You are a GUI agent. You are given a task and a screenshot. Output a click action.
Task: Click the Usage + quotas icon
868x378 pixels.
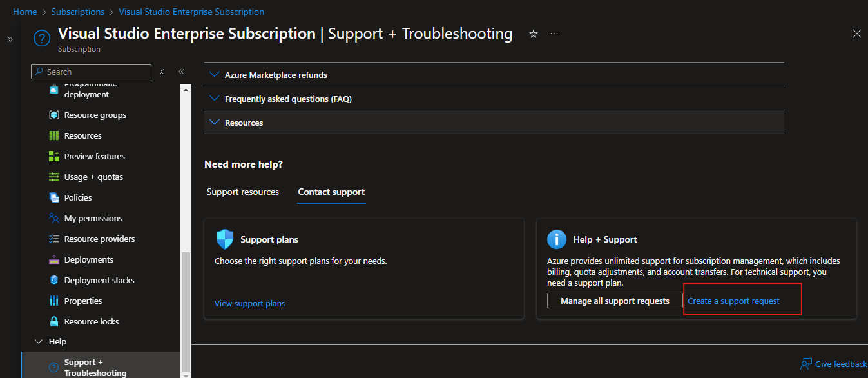point(54,177)
